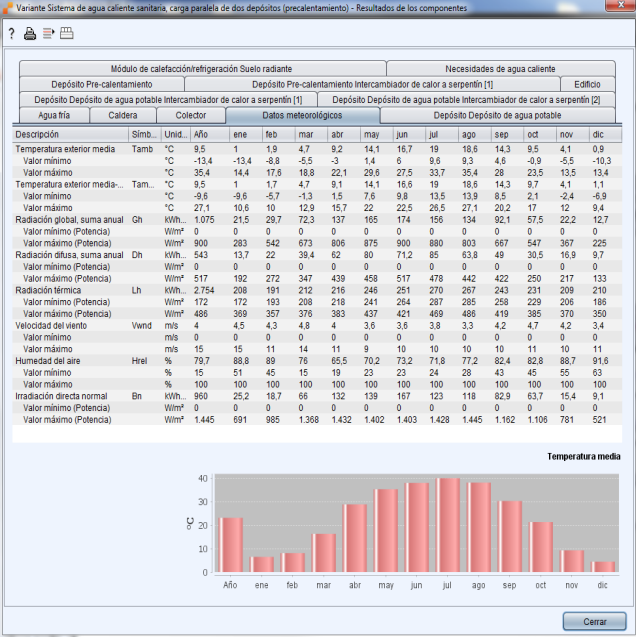This screenshot has height=637, width=636.
Task: Click the application icon in title bar
Action: coord(8,8)
